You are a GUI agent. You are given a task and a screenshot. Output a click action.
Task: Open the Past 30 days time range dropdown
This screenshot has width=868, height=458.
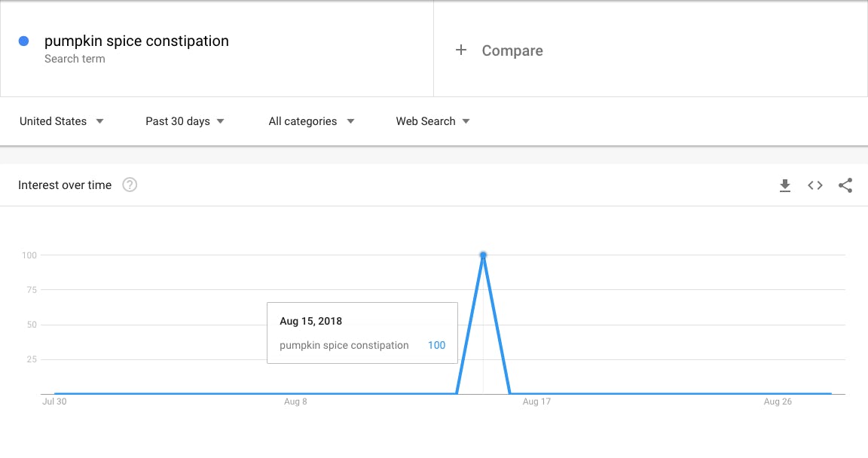coord(185,121)
